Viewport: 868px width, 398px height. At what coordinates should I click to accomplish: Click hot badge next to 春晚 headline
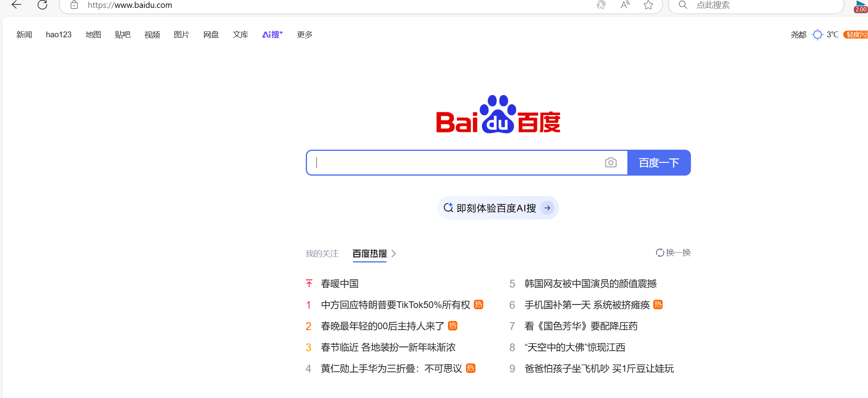(x=453, y=326)
